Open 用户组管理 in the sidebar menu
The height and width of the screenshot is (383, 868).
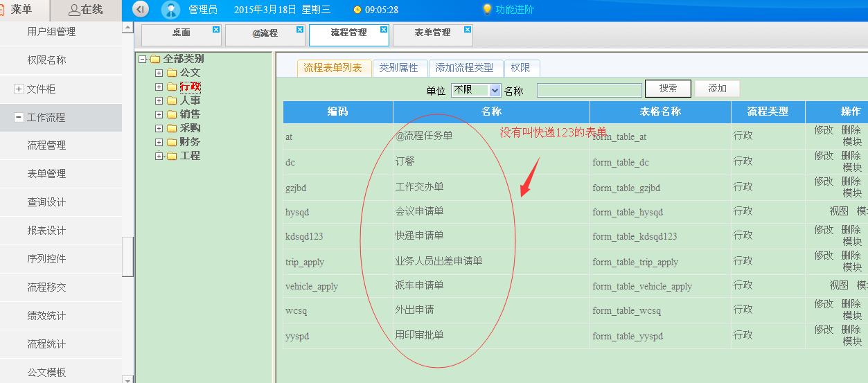click(x=51, y=32)
